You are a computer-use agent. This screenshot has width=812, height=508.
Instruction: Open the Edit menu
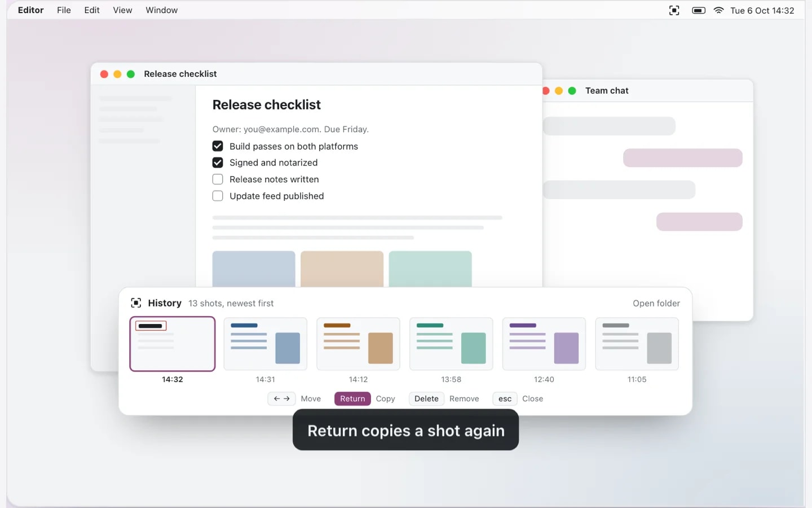92,10
